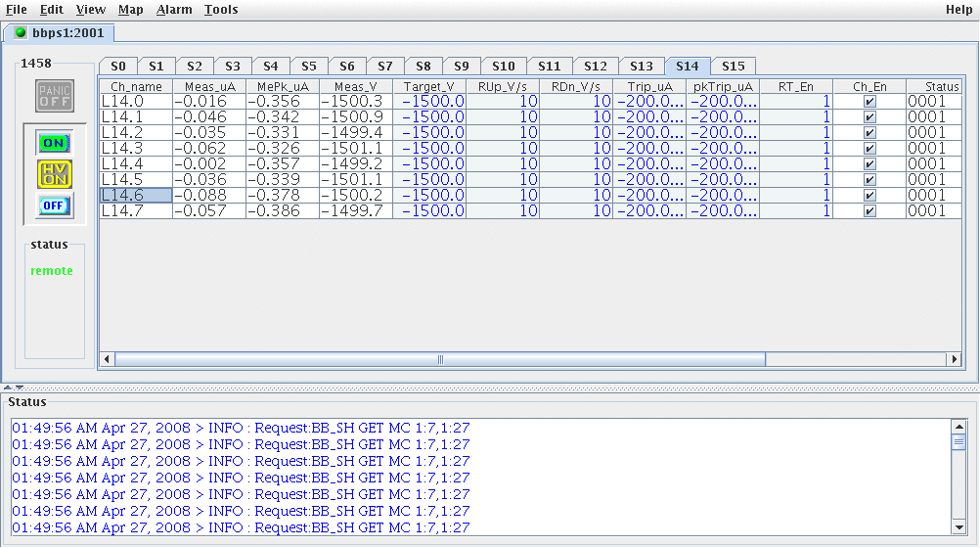Open the Map menu
The height and width of the screenshot is (548, 980).
(131, 10)
